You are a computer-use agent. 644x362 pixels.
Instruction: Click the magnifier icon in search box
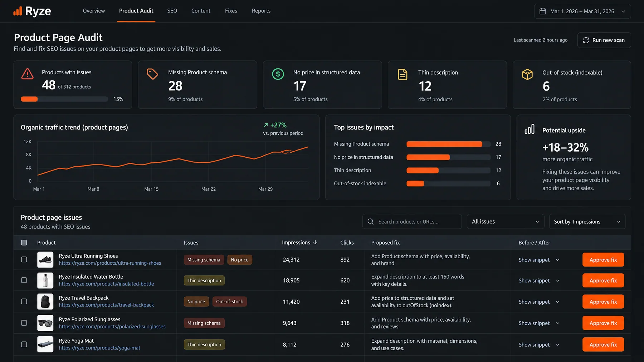pyautogui.click(x=371, y=221)
